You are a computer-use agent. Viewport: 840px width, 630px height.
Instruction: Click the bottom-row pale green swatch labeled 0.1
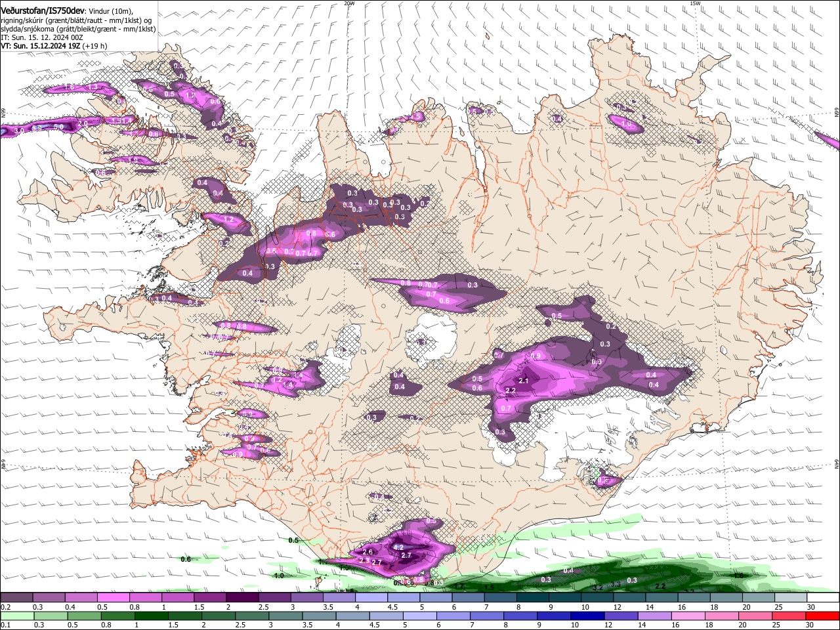(x=17, y=616)
